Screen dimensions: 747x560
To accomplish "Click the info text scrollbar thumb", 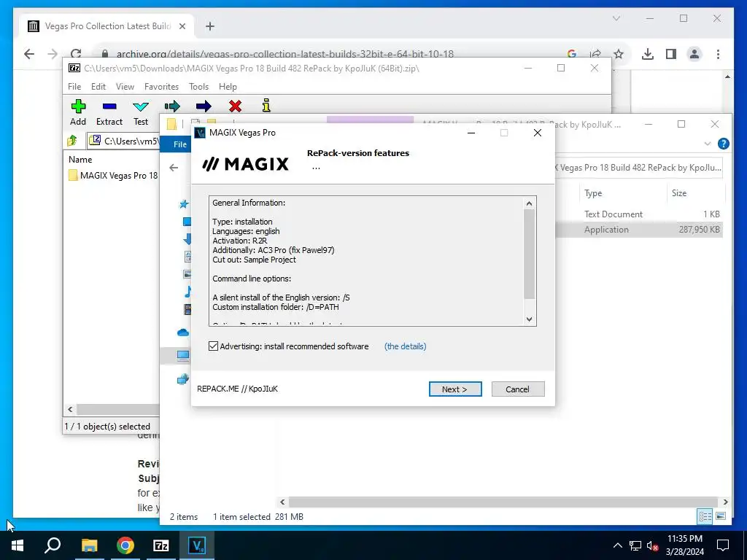I will [x=529, y=254].
